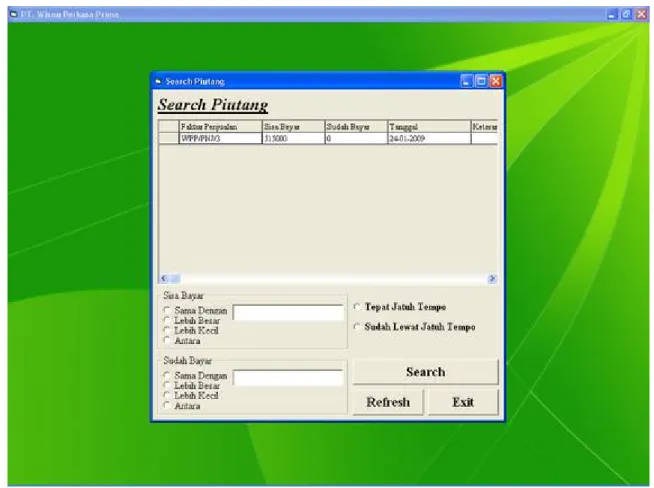Click the Exit button
The image size is (654, 488).
tap(463, 402)
